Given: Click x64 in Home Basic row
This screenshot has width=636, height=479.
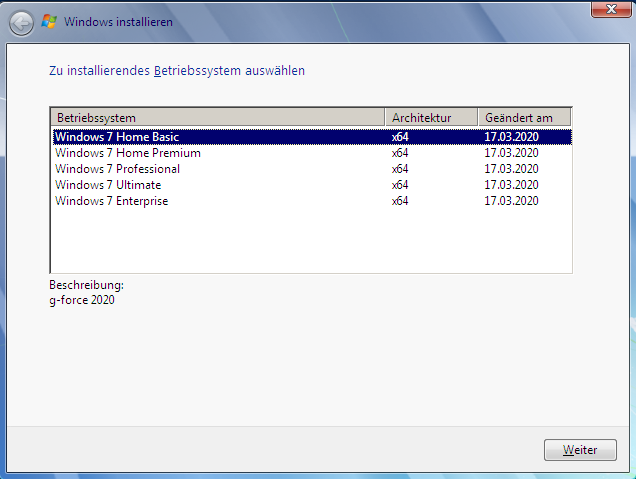Looking at the screenshot, I should (400, 137).
